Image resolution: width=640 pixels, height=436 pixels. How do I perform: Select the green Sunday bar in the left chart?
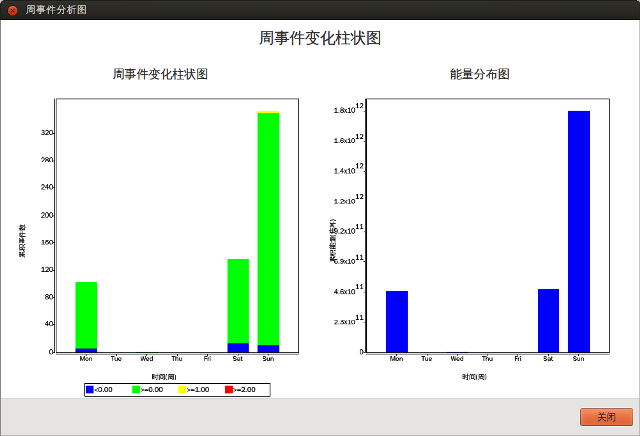click(268, 228)
